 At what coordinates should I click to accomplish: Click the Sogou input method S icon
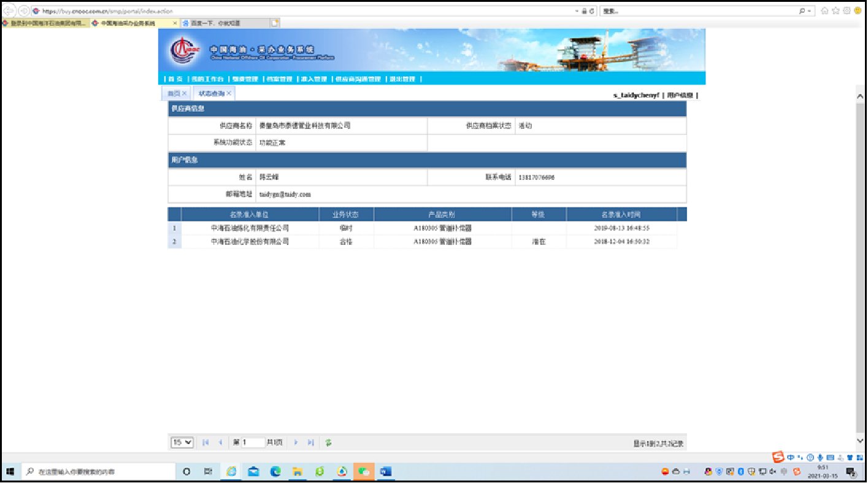click(x=778, y=457)
